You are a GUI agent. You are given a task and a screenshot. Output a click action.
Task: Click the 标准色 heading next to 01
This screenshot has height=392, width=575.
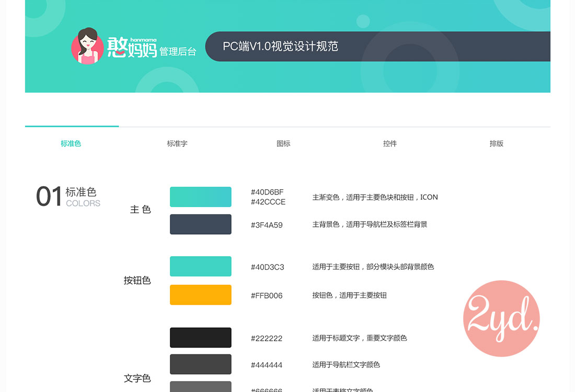click(x=83, y=192)
